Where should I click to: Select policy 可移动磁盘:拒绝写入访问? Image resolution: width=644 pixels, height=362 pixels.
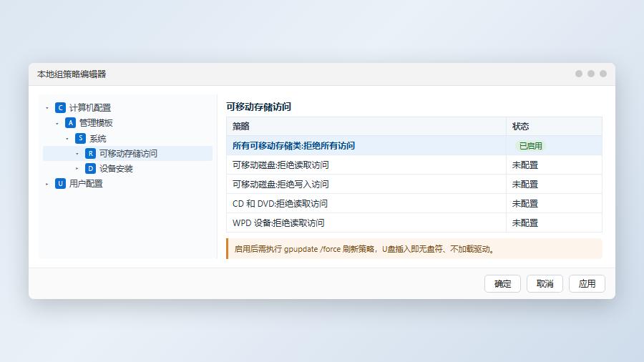point(280,185)
